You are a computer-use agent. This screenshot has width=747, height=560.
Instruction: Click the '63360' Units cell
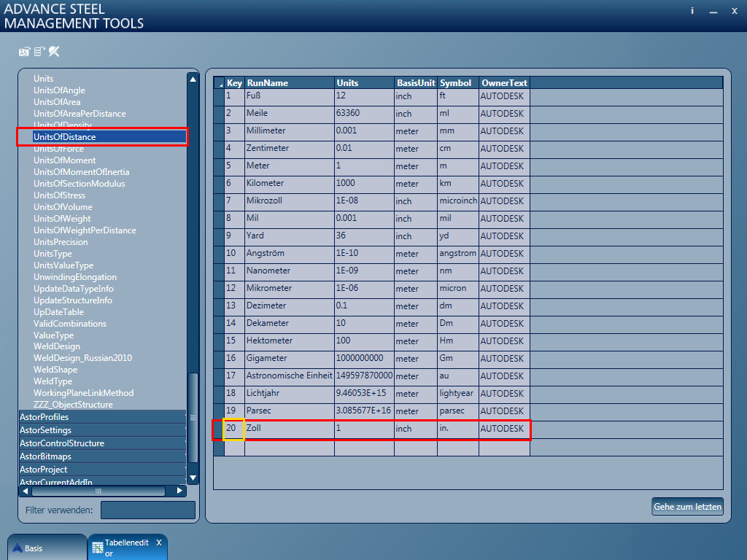[364, 114]
